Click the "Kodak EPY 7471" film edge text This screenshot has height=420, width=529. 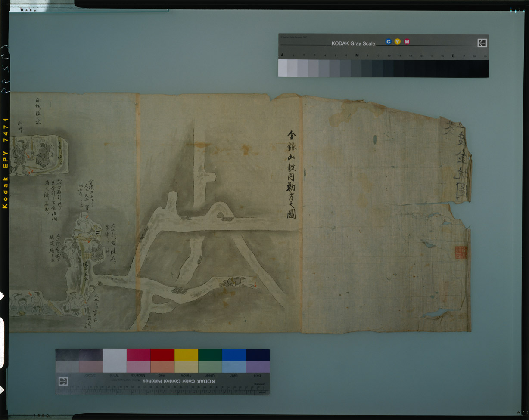(x=5, y=163)
